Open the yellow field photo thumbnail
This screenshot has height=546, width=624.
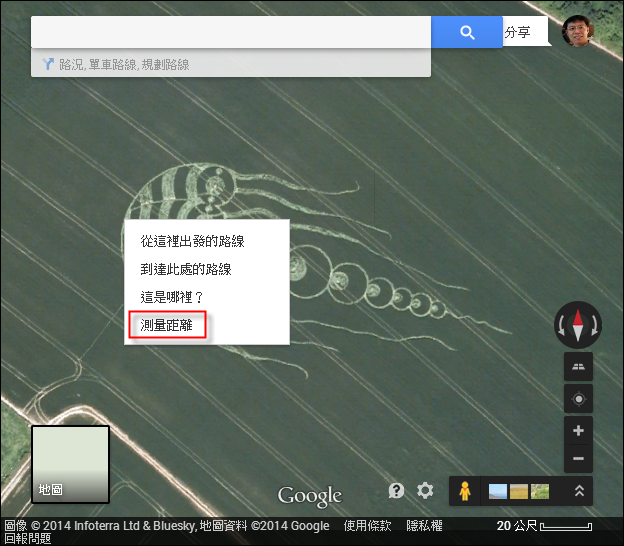coord(519,491)
